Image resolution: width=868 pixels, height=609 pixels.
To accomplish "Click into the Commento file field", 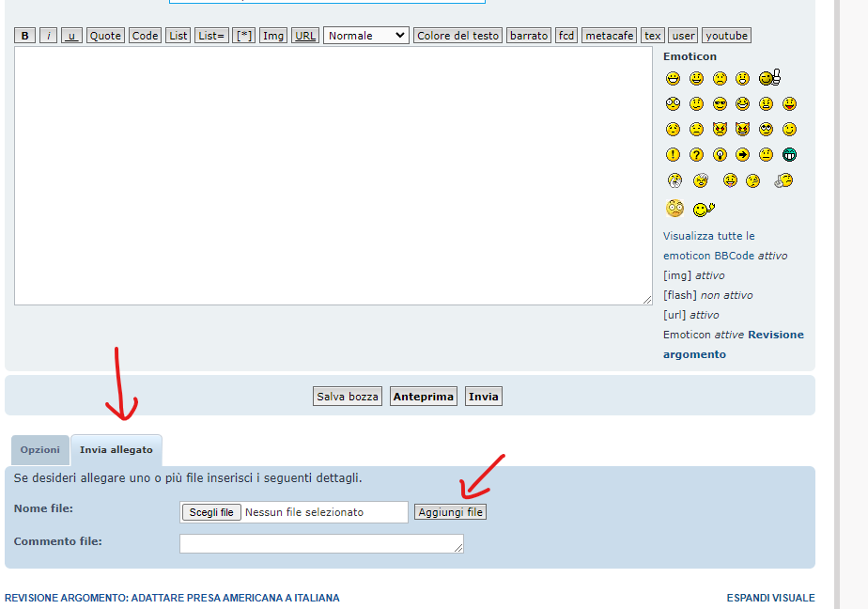I will [x=321, y=543].
